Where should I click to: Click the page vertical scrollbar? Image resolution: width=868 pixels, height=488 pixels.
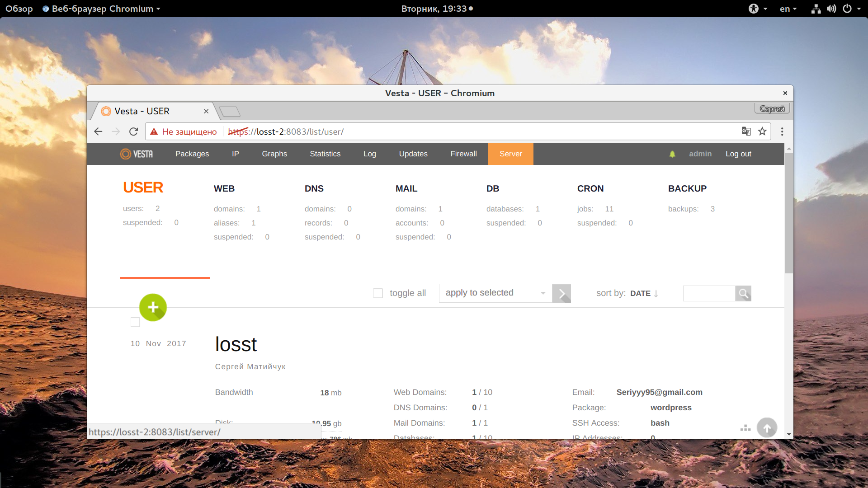point(789,213)
